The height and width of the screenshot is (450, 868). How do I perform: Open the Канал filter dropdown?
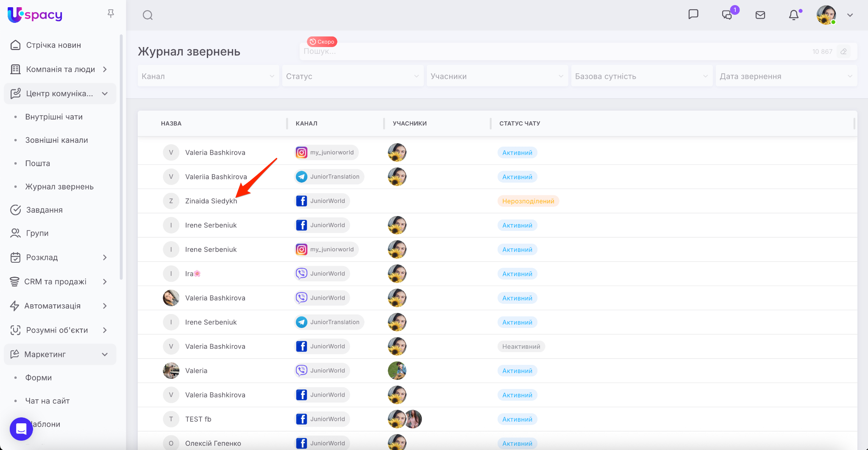pos(208,76)
